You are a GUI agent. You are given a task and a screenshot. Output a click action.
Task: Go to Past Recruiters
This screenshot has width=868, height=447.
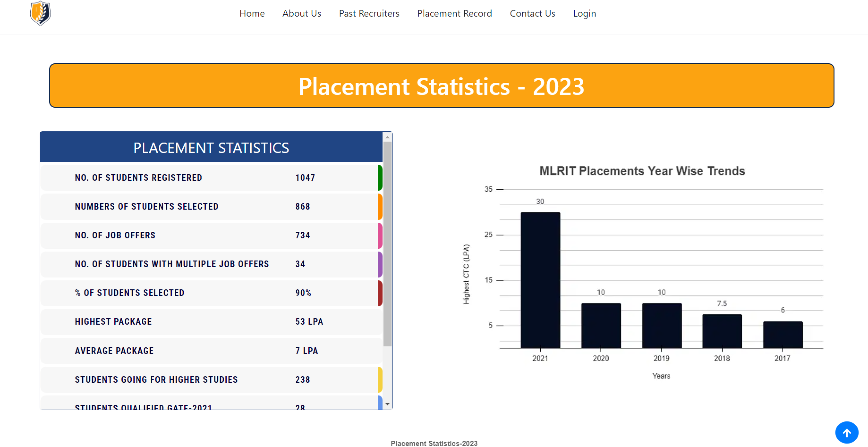coord(369,13)
